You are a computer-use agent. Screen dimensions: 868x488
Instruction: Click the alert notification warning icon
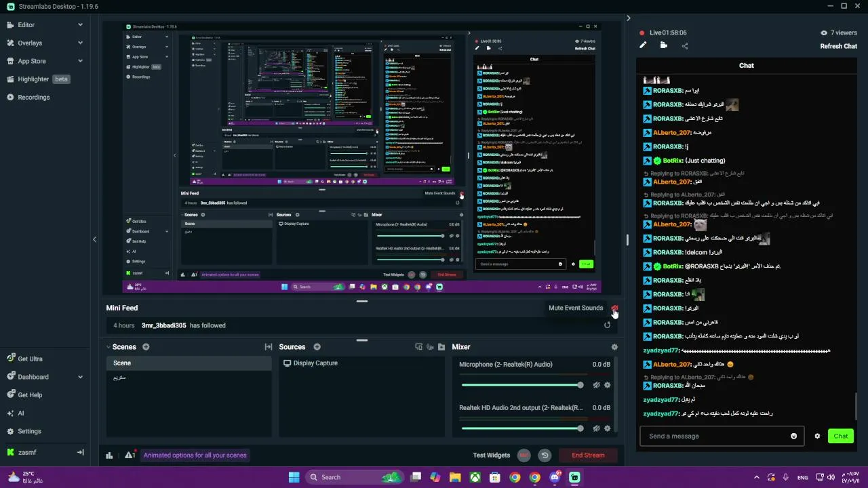tap(130, 455)
